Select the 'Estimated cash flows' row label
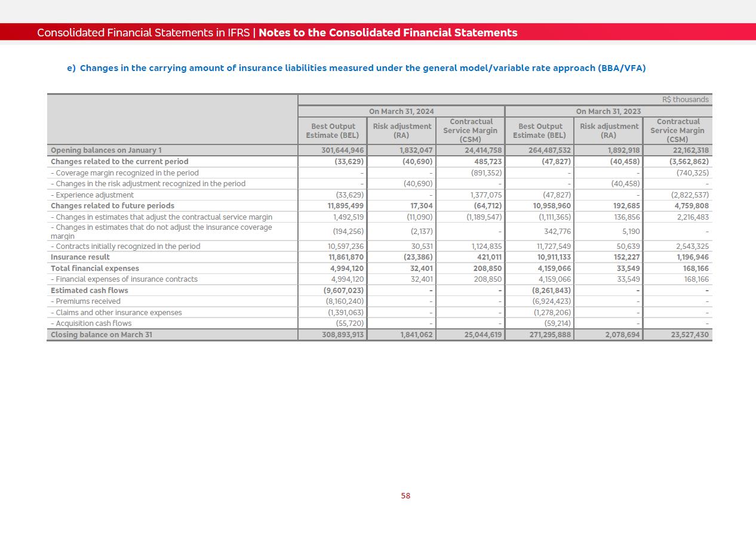The image size is (756, 536). pyautogui.click(x=89, y=291)
